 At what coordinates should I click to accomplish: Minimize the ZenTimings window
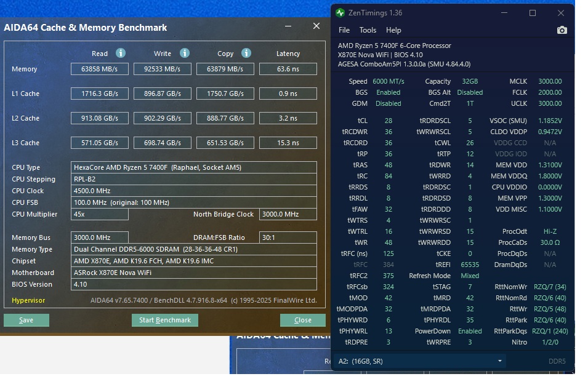504,13
